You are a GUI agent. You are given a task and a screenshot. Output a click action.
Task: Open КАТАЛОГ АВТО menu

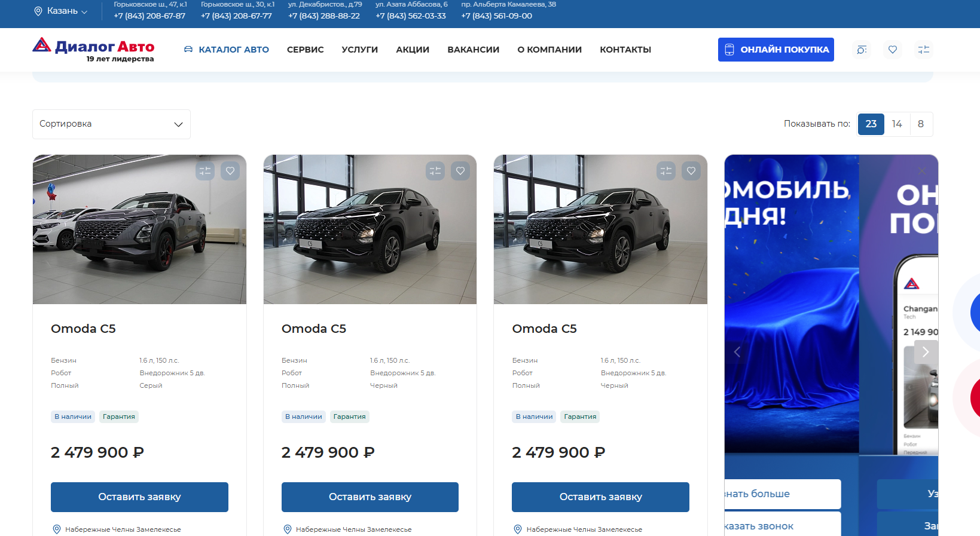(227, 50)
